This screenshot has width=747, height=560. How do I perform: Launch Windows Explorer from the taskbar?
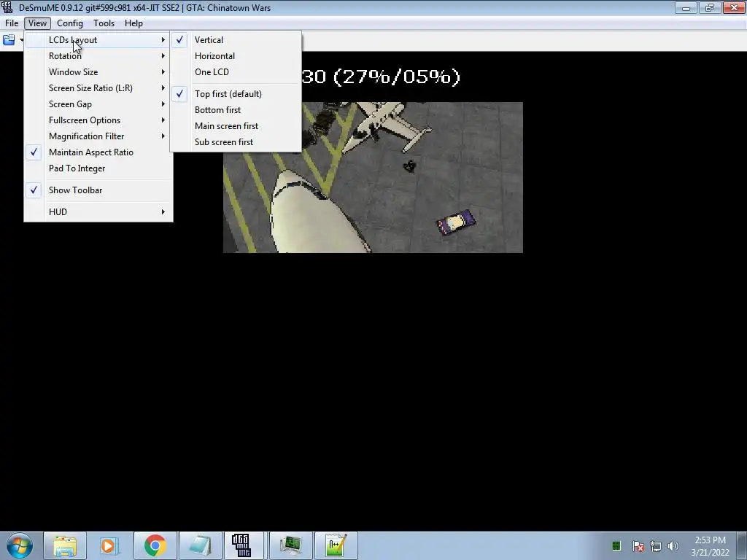click(65, 545)
